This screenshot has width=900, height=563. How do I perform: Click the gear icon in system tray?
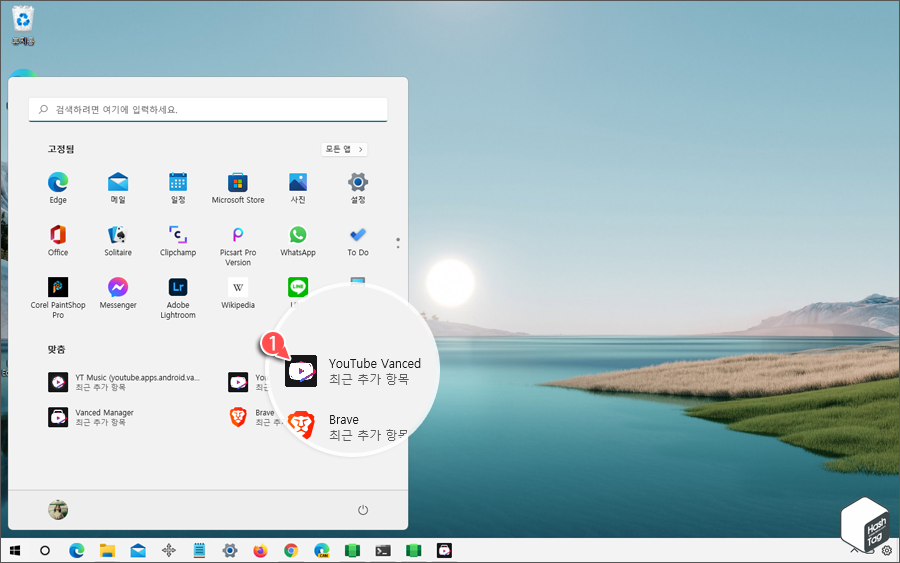[887, 551]
